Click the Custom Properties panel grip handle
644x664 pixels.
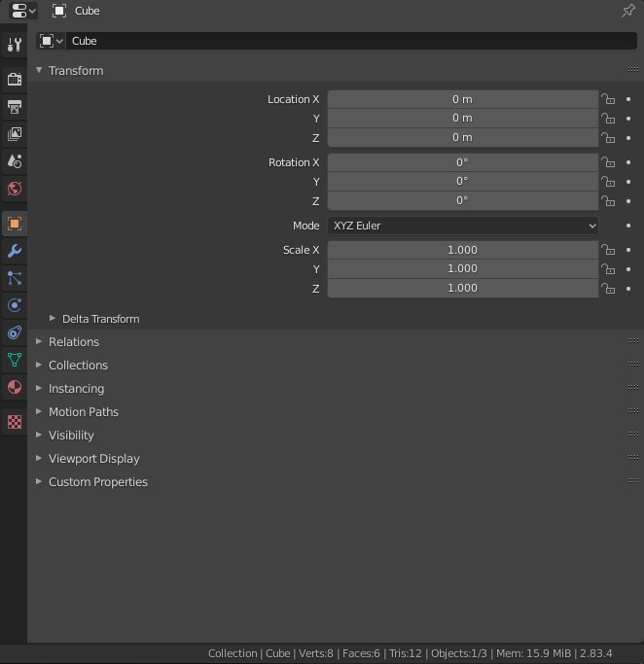point(633,480)
